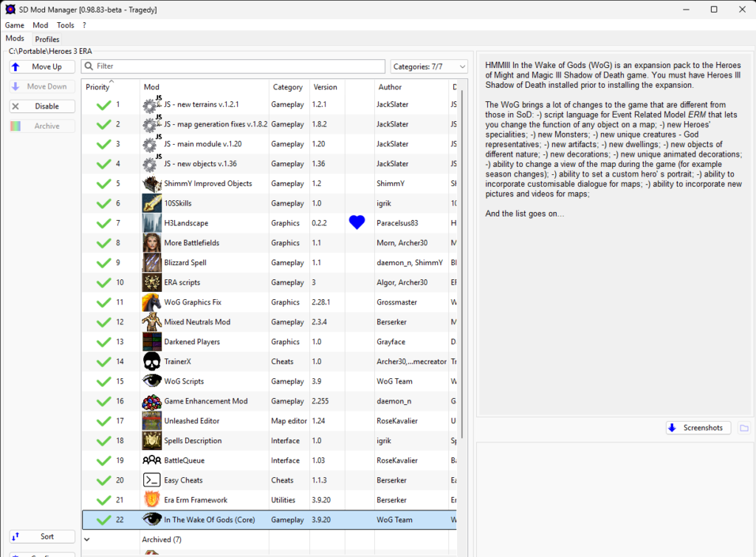Click the H3Landscape mod thumbnail icon
This screenshot has width=756, height=557.
click(x=152, y=223)
